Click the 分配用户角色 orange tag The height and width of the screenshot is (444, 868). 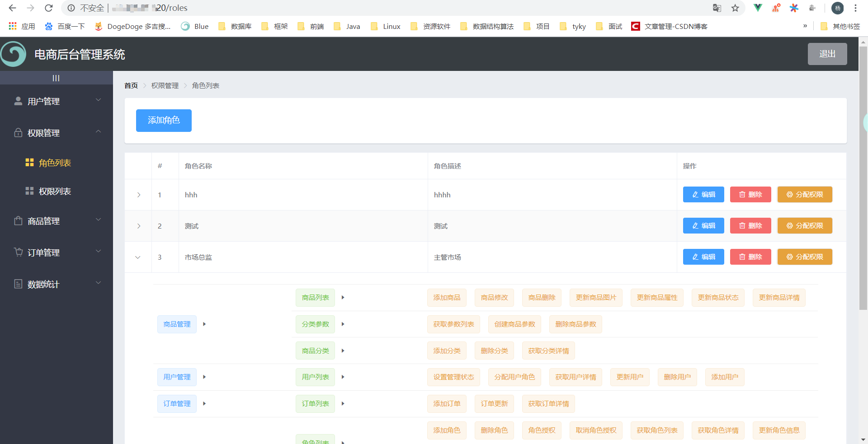(x=514, y=377)
